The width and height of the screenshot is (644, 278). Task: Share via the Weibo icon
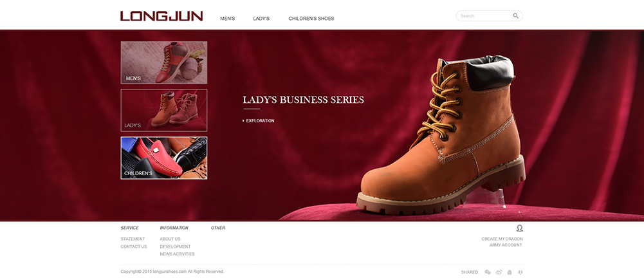coord(499,272)
